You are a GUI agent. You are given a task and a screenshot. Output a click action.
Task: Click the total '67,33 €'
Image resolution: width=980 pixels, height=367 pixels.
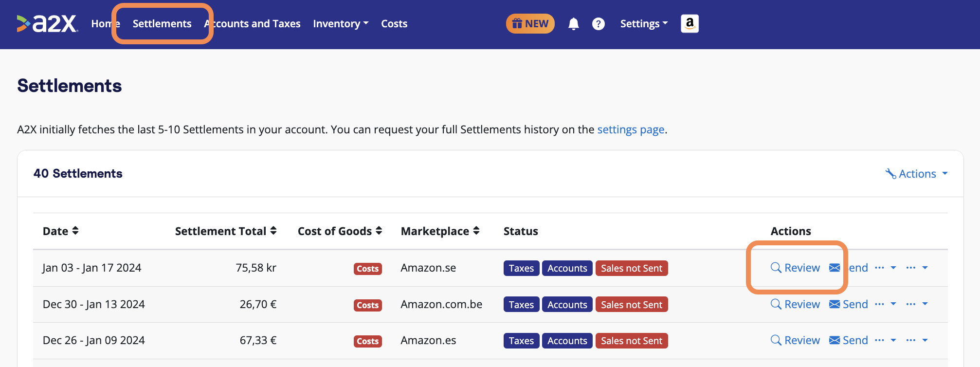tap(258, 340)
